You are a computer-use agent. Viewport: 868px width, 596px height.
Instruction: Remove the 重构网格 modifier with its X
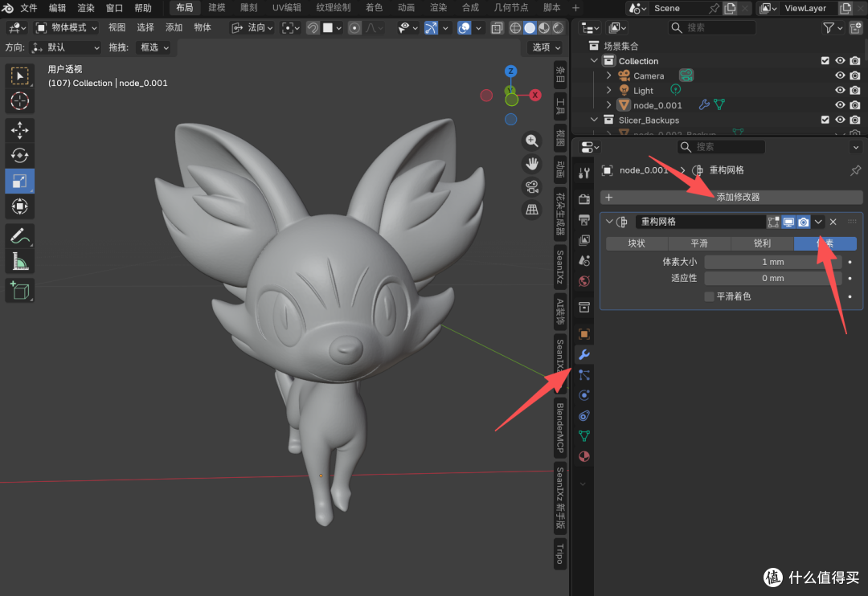(833, 222)
